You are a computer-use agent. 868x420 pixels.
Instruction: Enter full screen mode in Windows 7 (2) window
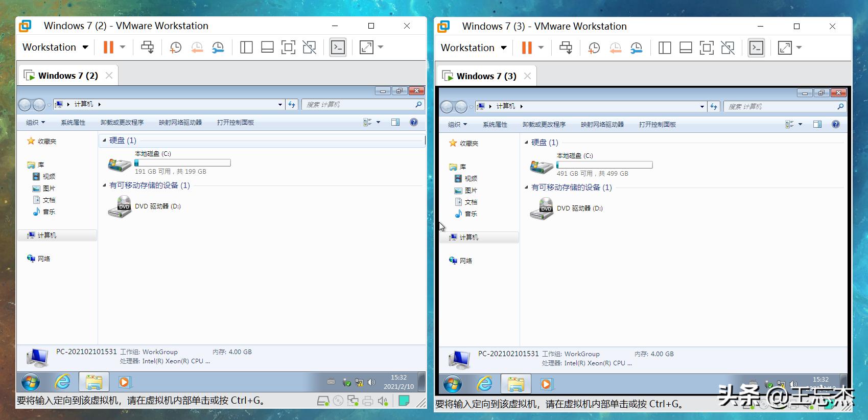click(288, 48)
